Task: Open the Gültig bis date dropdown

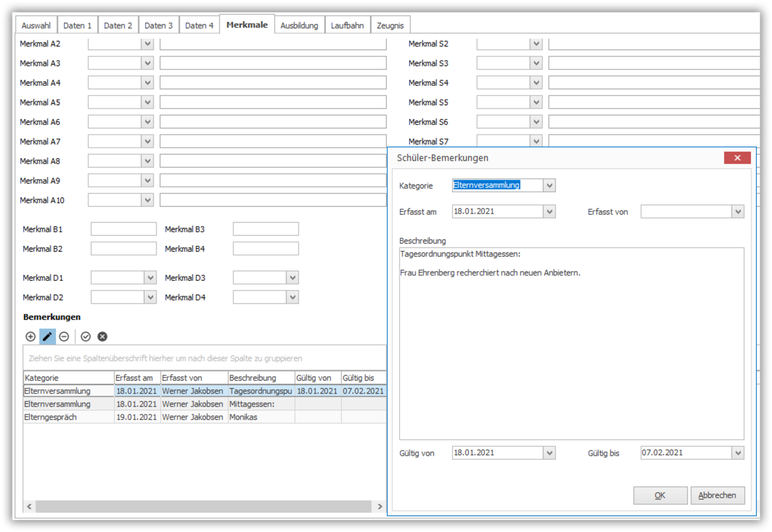Action: pyautogui.click(x=738, y=453)
